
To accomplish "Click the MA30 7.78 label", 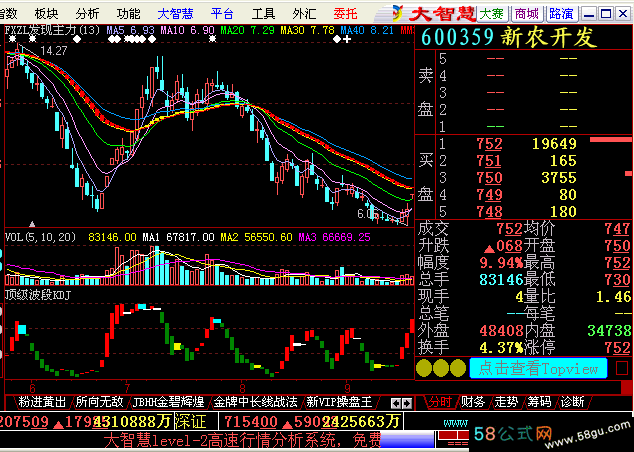I will (308, 30).
